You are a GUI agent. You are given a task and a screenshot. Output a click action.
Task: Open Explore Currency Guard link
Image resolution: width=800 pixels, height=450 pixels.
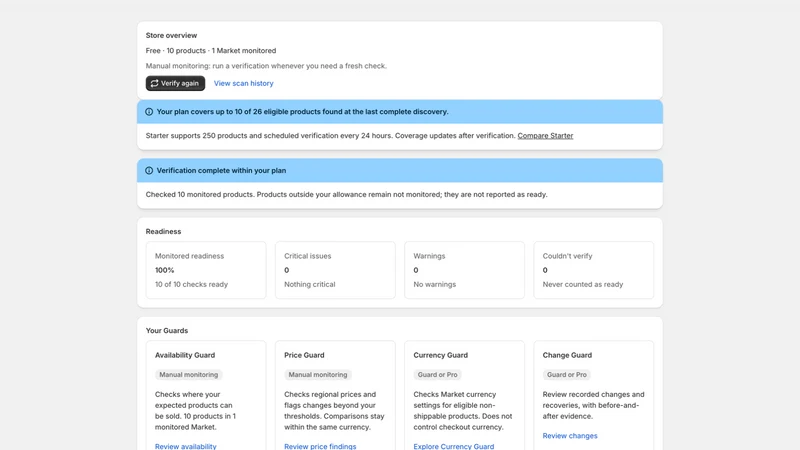pos(454,446)
